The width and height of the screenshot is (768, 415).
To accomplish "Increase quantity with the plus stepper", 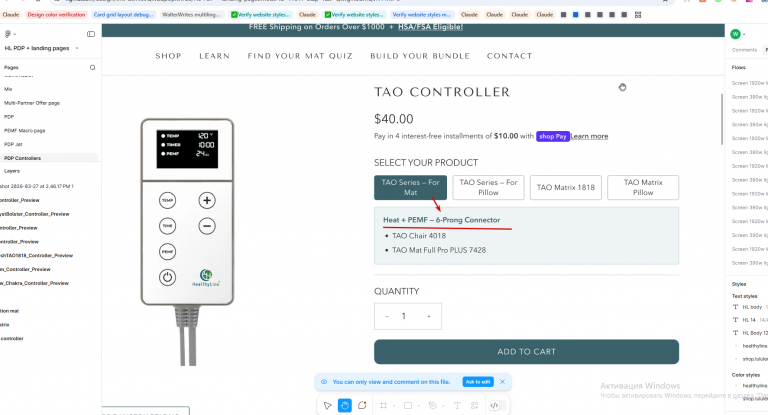I will click(x=429, y=317).
